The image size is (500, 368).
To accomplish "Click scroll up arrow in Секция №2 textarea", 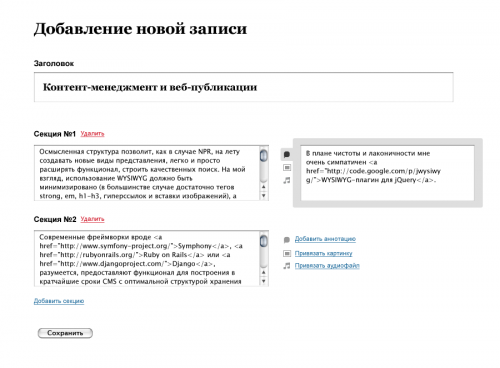I will pyautogui.click(x=264, y=272).
